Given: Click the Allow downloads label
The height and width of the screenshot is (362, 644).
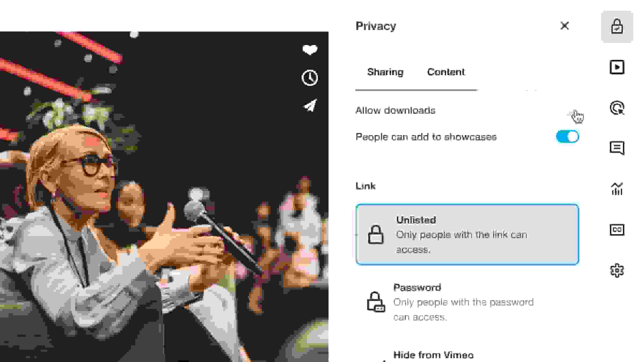Looking at the screenshot, I should point(395,110).
